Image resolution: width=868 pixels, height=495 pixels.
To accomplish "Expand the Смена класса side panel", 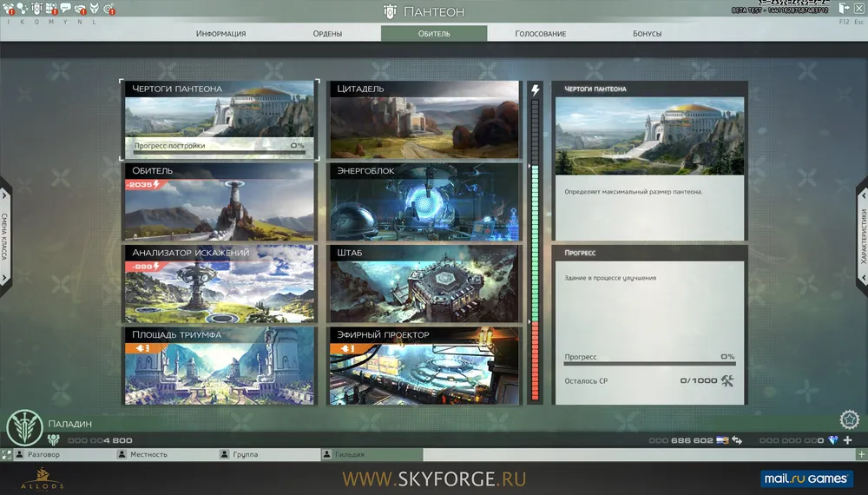I will pyautogui.click(x=4, y=236).
